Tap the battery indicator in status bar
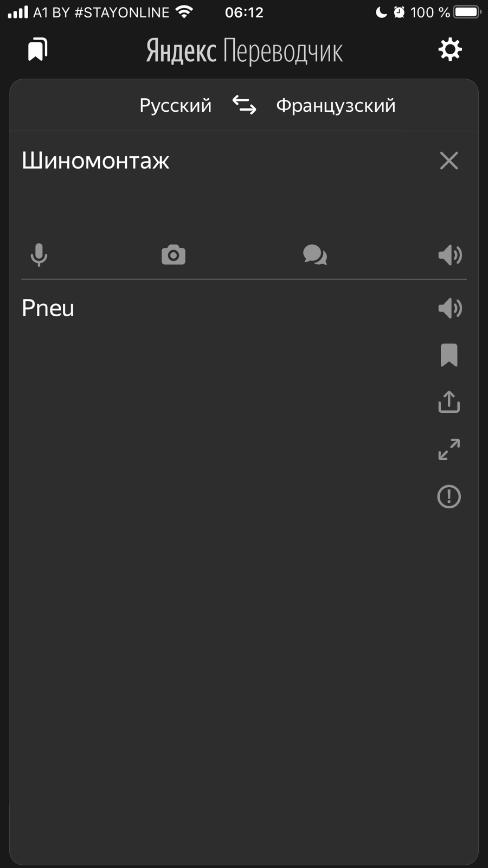Viewport: 488px width, 868px height. [467, 12]
